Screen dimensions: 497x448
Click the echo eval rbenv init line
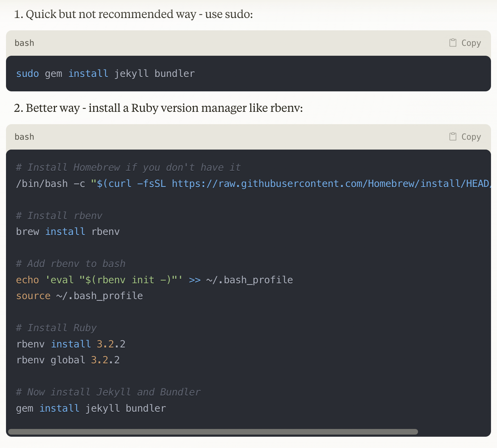coord(154,280)
